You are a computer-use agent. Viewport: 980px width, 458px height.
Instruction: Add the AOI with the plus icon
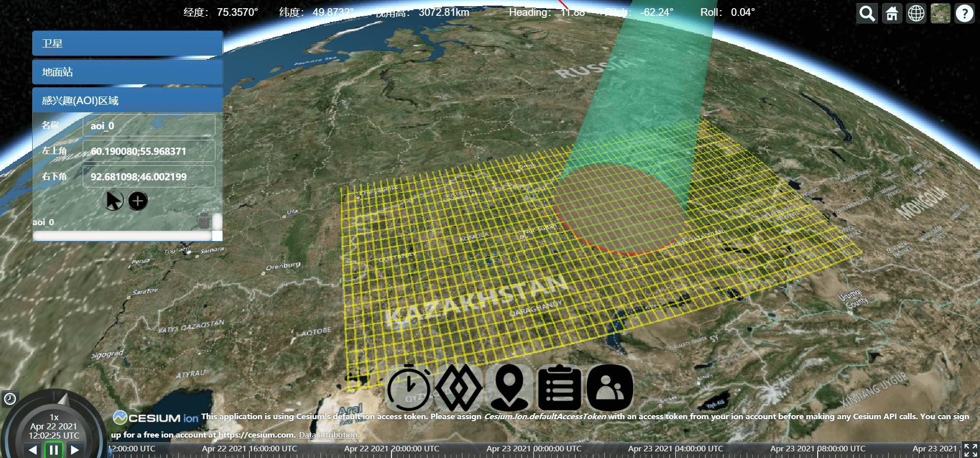[138, 201]
